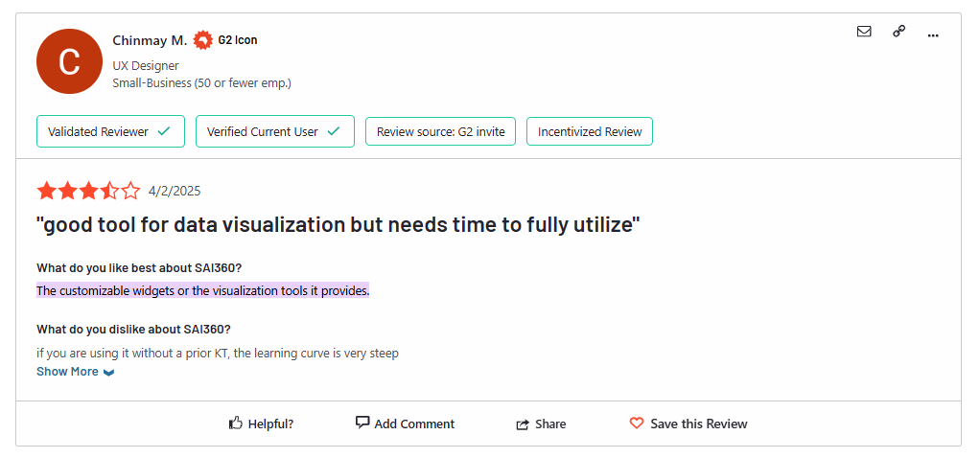Copy review link via chain icon
The image size is (980, 458).
[898, 32]
